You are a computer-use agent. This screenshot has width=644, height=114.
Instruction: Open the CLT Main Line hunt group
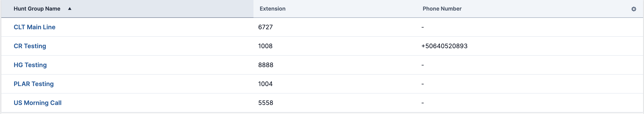(x=34, y=27)
